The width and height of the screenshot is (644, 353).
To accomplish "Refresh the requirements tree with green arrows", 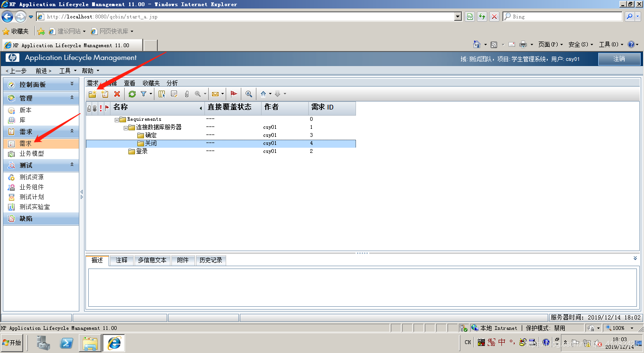I will point(132,94).
